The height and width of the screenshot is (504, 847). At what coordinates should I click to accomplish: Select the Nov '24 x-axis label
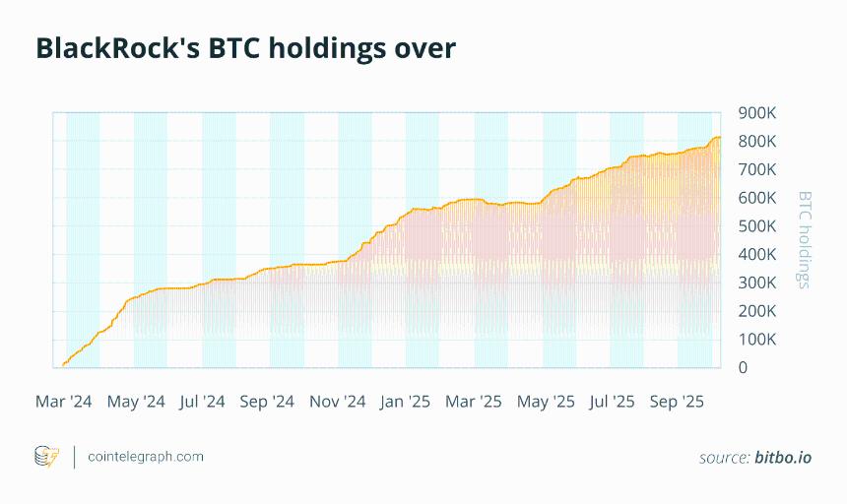coord(338,402)
